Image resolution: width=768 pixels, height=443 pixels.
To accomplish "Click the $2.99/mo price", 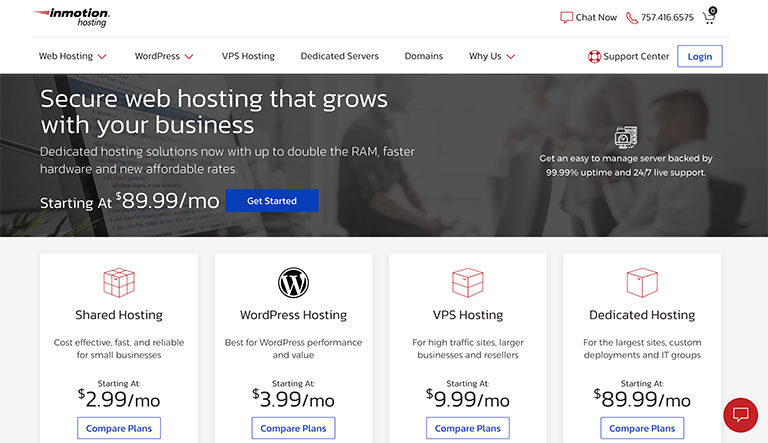I will tap(119, 399).
